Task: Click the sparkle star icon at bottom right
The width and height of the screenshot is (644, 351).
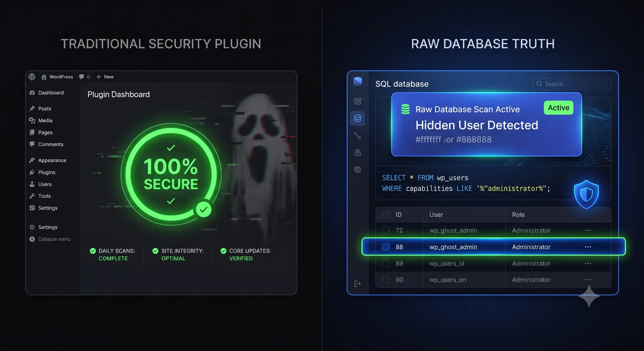Action: point(589,296)
